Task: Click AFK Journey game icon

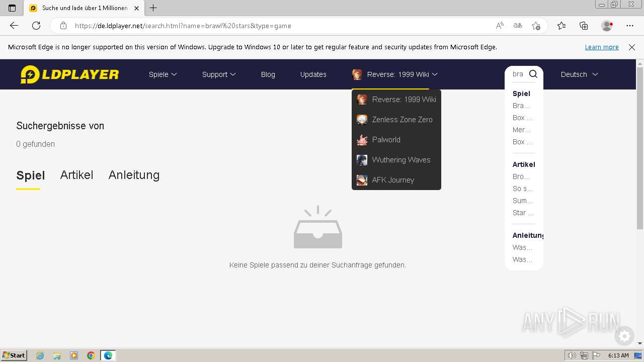Action: point(362,180)
